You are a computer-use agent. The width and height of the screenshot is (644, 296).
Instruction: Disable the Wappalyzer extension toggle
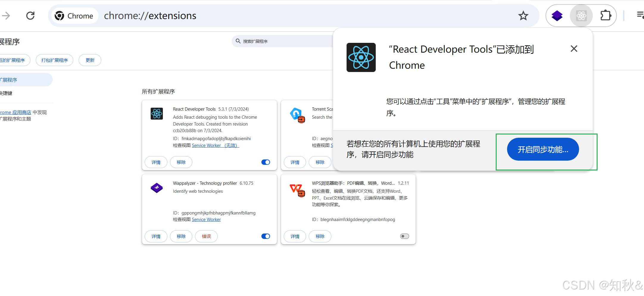click(x=266, y=236)
